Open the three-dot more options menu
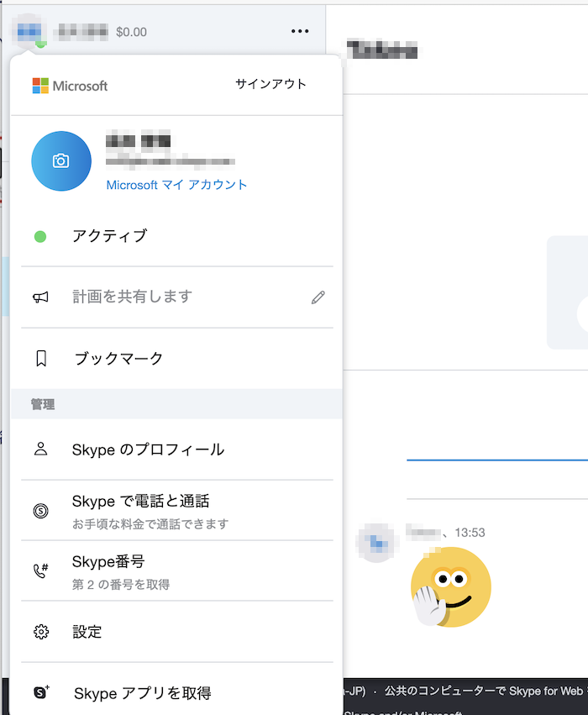This screenshot has width=588, height=715. [x=300, y=31]
